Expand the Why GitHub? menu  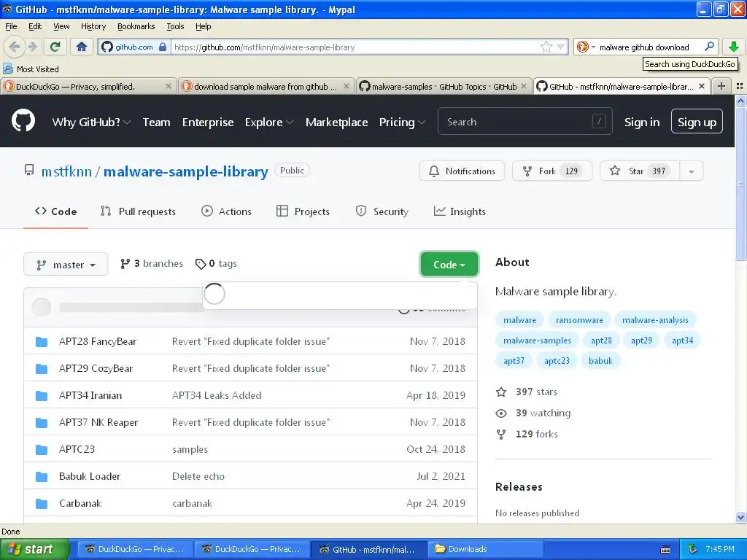(x=91, y=122)
